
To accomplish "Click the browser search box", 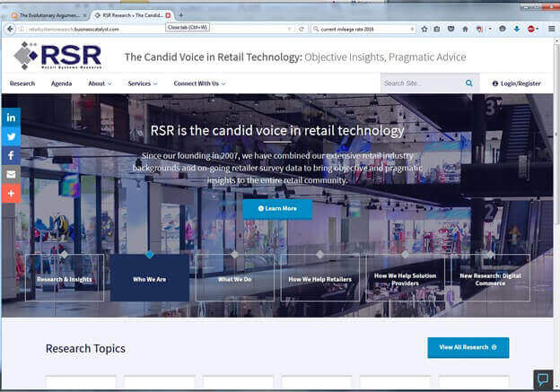I will [363, 29].
